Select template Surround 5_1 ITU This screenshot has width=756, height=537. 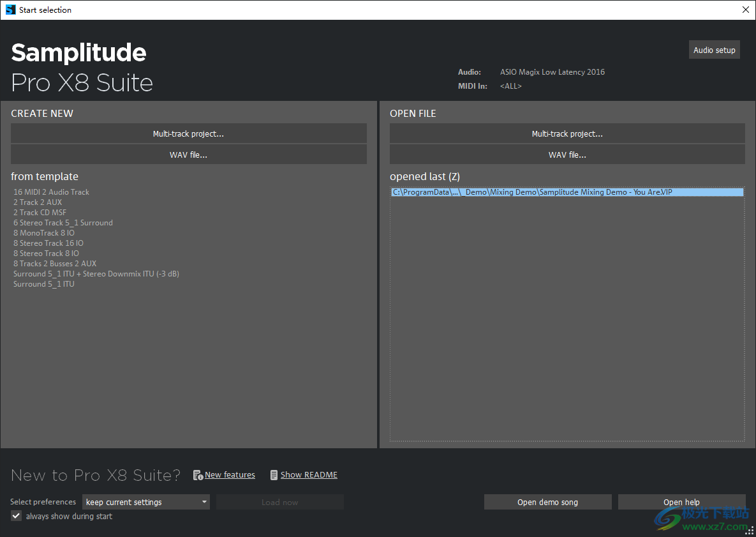(44, 284)
